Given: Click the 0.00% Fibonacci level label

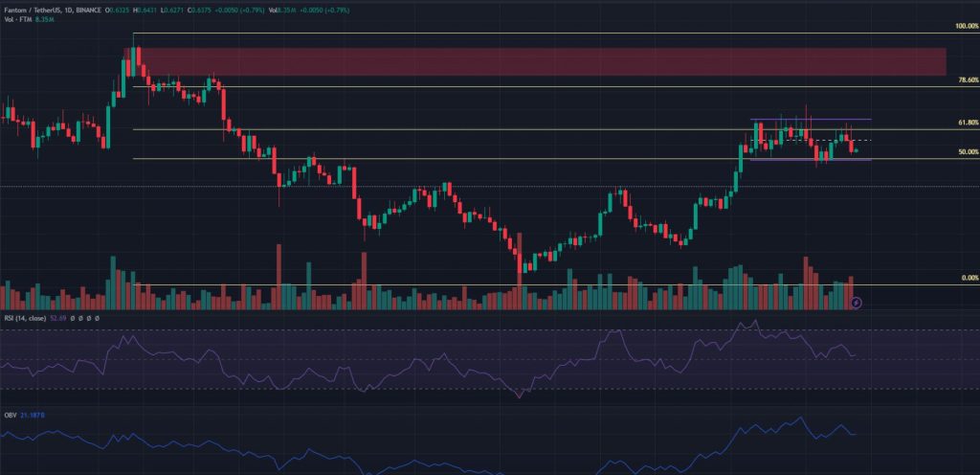Looking at the screenshot, I should [x=969, y=278].
